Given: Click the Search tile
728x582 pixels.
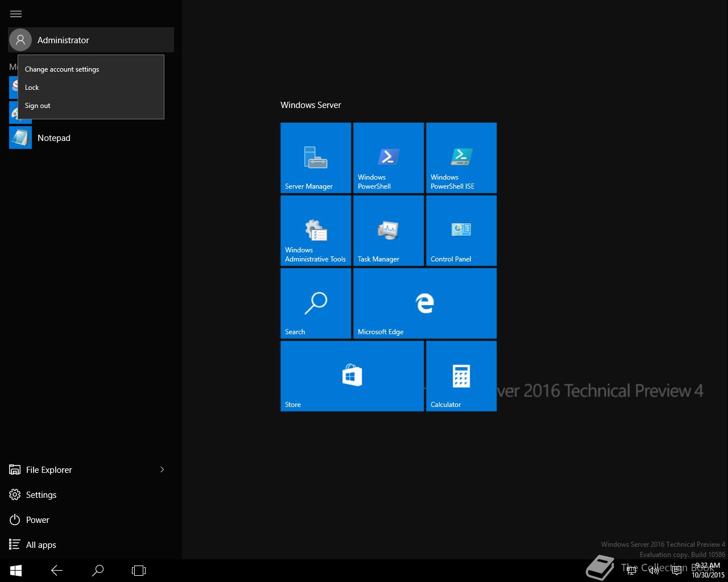Looking at the screenshot, I should [316, 304].
